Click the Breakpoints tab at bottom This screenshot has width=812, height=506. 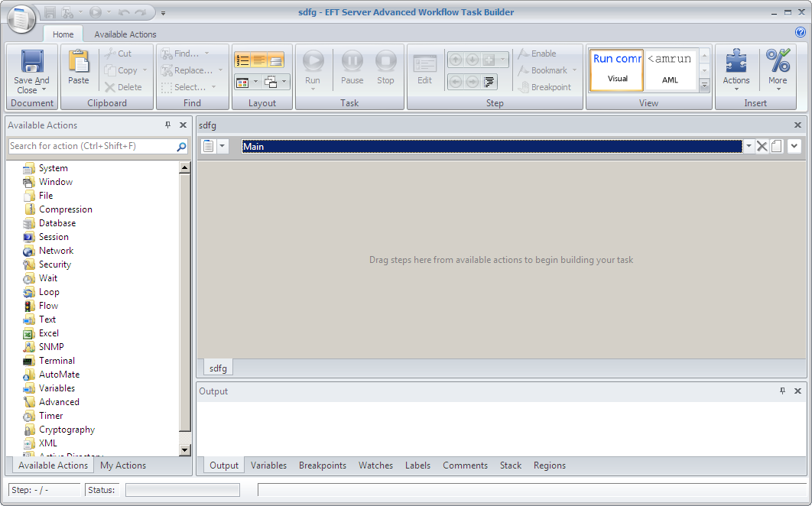tap(322, 465)
